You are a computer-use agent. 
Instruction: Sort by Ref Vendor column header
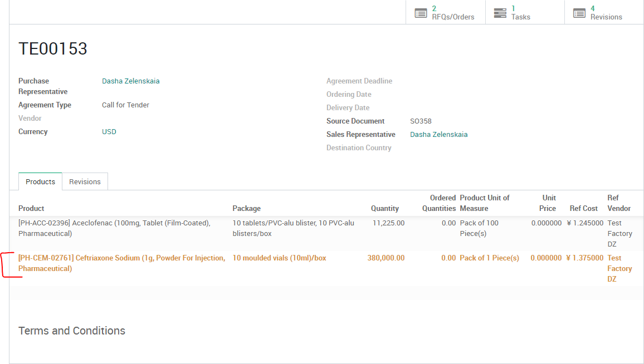pos(619,203)
